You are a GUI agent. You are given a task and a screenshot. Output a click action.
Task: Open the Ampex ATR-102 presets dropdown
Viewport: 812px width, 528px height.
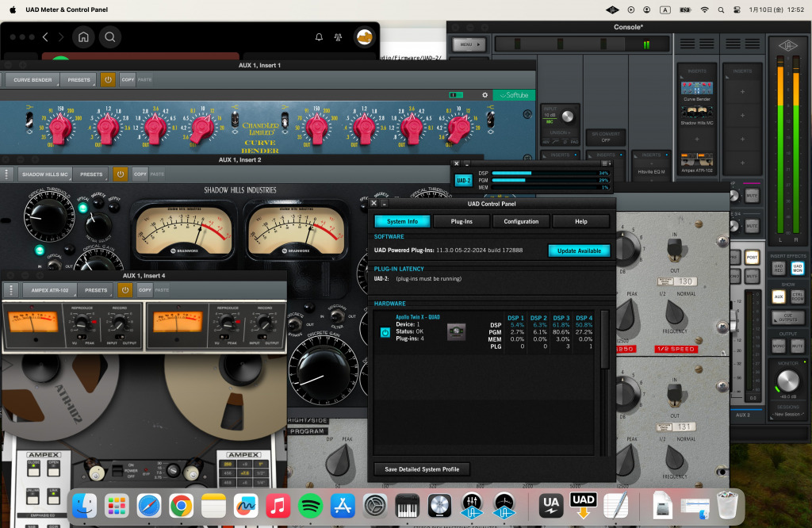97,290
